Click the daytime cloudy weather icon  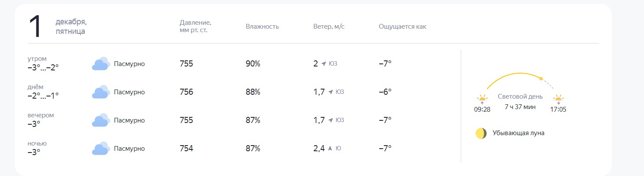pos(100,92)
